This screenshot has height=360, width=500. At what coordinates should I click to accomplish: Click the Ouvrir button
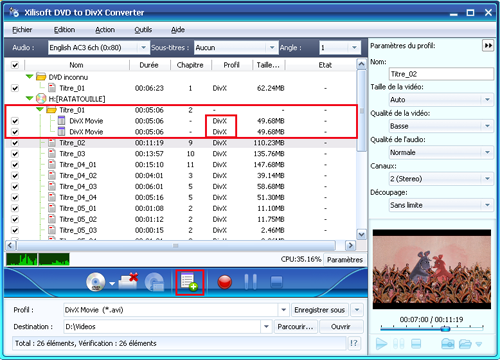pyautogui.click(x=340, y=327)
